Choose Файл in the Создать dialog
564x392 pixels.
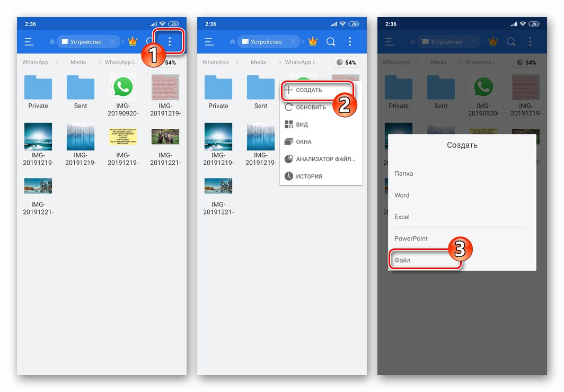coord(462,260)
